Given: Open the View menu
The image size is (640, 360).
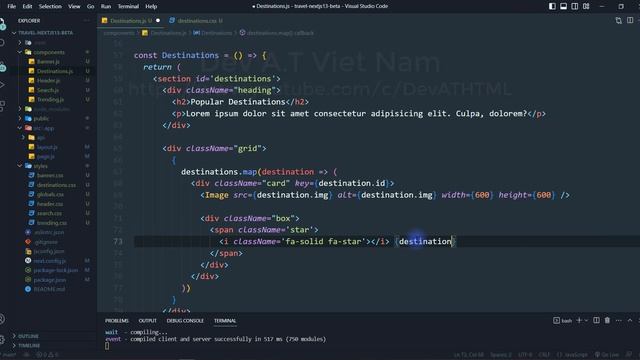Looking at the screenshot, I should (74, 6).
